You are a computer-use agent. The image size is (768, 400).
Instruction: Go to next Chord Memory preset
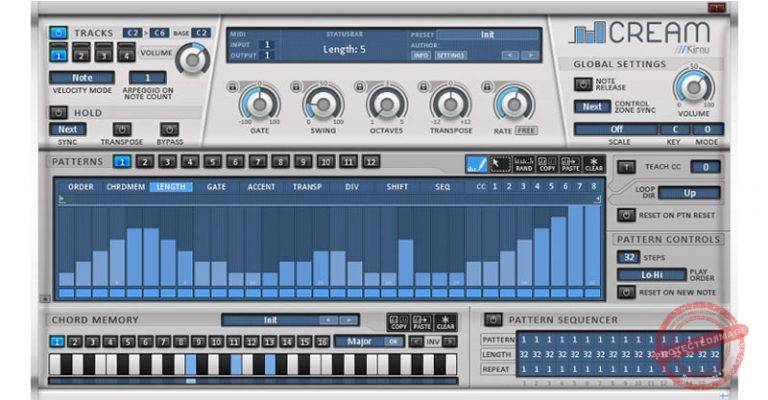tap(348, 320)
